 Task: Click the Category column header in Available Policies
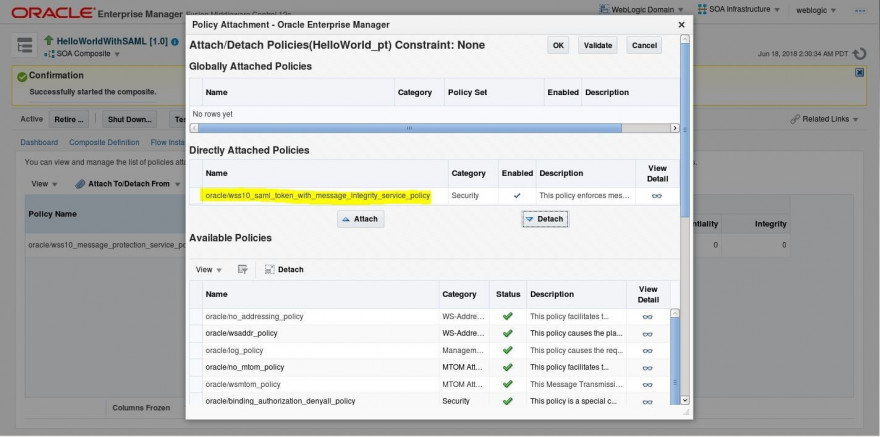(464, 295)
